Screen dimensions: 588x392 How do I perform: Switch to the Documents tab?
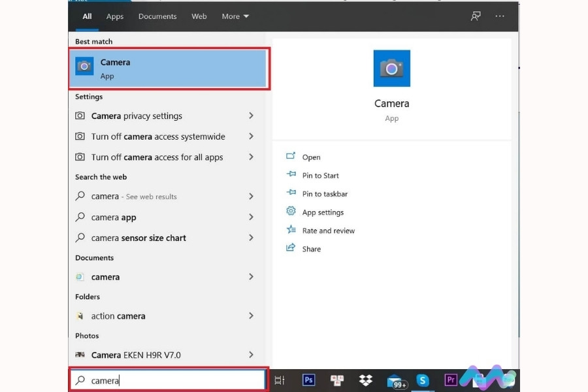[x=157, y=16]
